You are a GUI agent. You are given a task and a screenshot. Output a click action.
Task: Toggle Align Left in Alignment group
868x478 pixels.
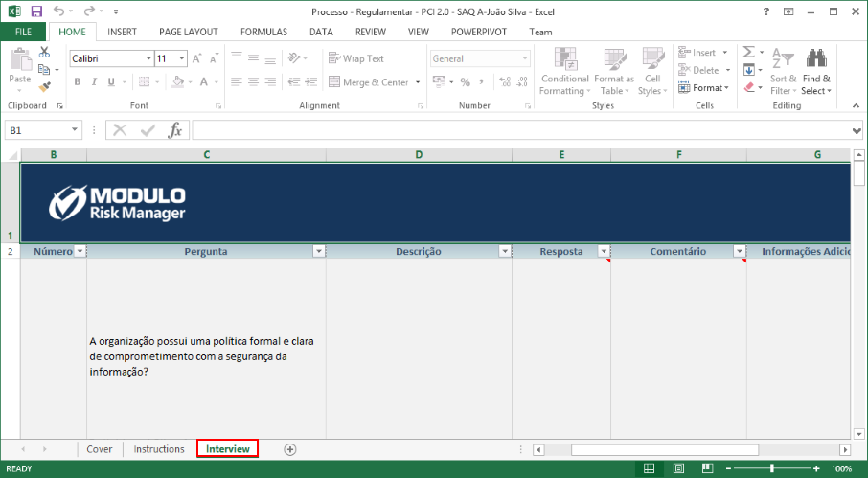coord(237,81)
